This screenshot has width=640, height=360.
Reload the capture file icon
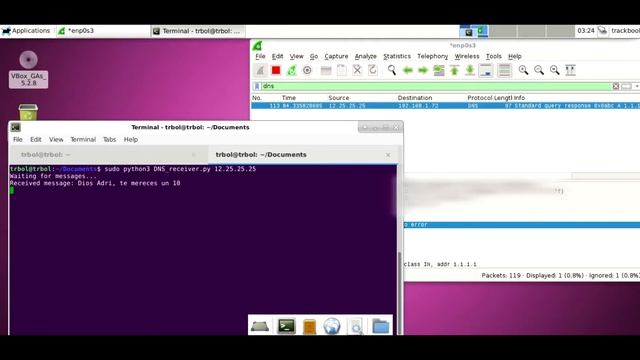point(373,70)
